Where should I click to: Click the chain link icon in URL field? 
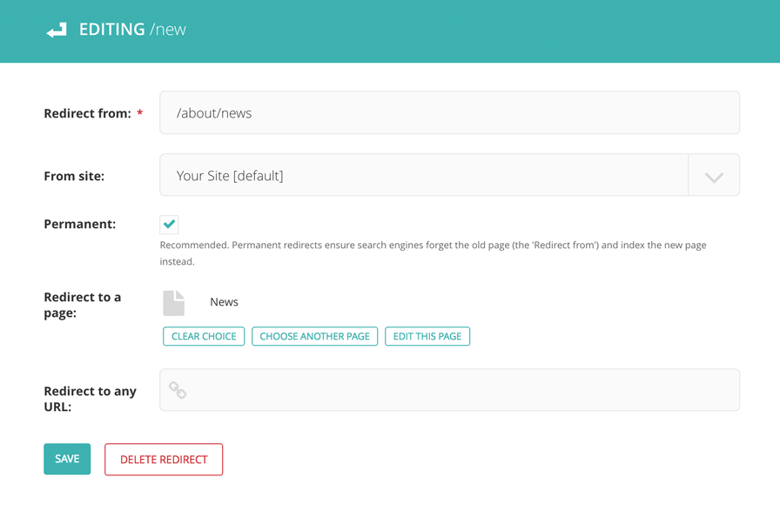tap(178, 390)
